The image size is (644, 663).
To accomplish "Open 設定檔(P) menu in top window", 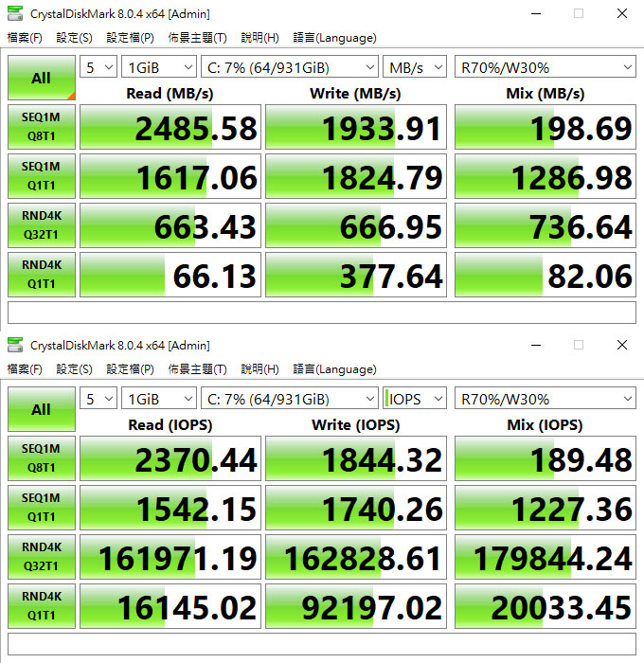I will point(131,38).
